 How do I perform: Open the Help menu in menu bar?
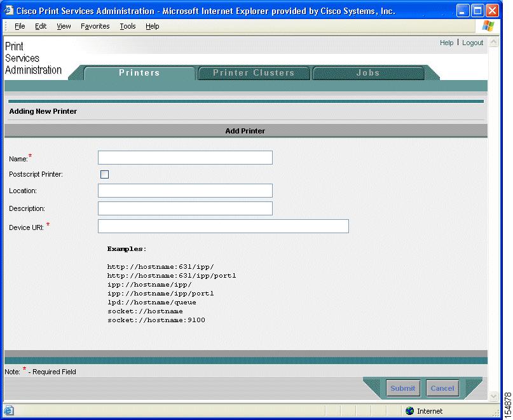point(152,26)
